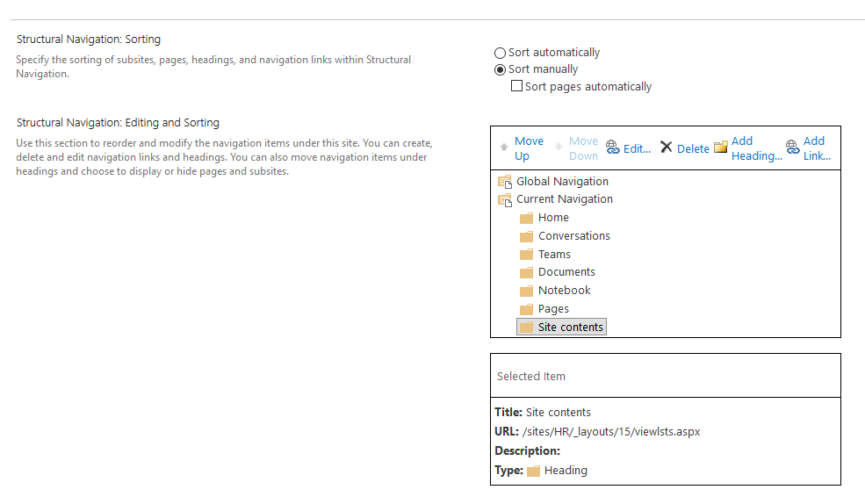
Task: Click the Heading type folder icon
Action: coord(533,471)
